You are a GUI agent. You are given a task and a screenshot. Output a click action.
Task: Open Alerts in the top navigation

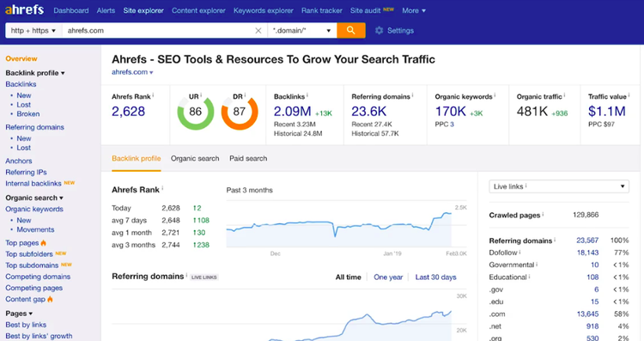pyautogui.click(x=106, y=10)
